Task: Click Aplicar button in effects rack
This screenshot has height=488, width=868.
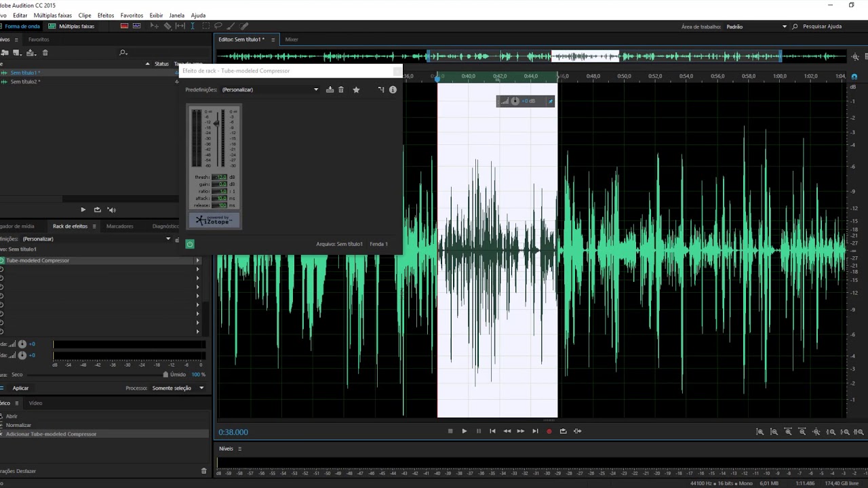Action: click(20, 388)
